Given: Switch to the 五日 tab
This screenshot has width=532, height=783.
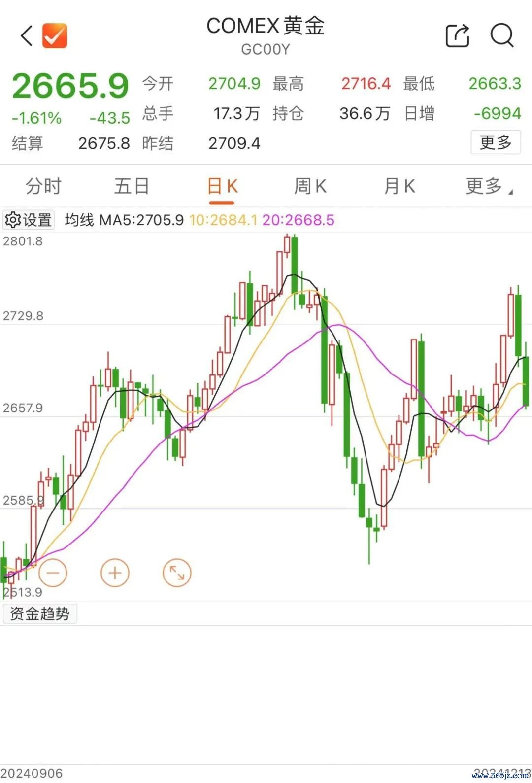Looking at the screenshot, I should coord(132,187).
